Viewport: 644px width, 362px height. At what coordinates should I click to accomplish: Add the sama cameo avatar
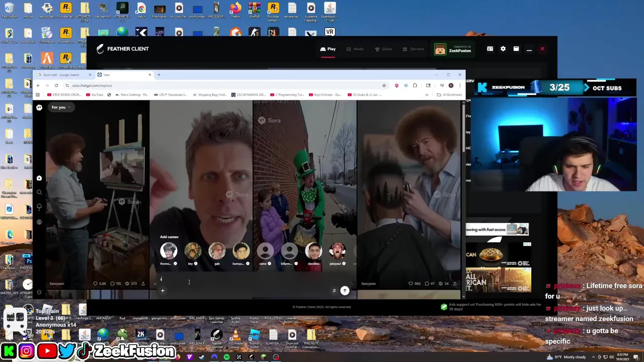[265, 250]
